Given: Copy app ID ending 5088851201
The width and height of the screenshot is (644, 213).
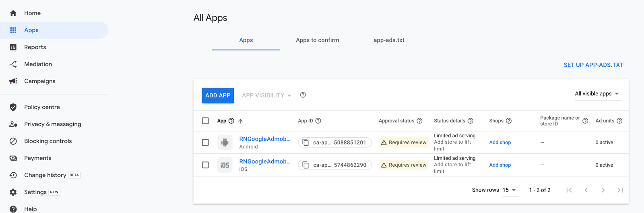Looking at the screenshot, I should pyautogui.click(x=305, y=143).
